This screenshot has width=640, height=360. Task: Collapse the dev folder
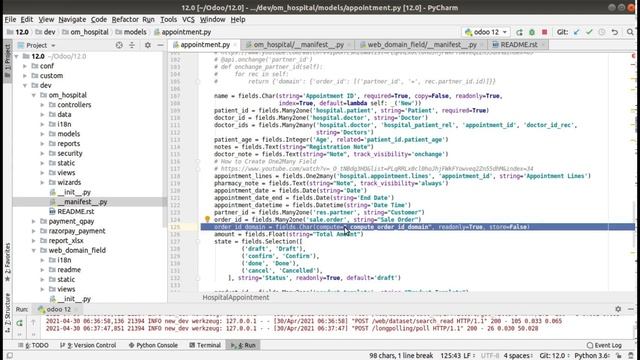[25, 86]
